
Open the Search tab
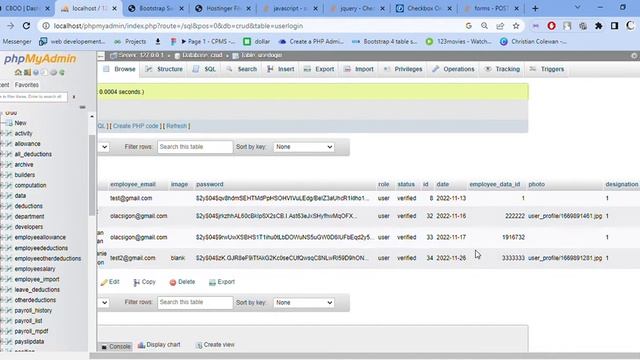point(241,69)
